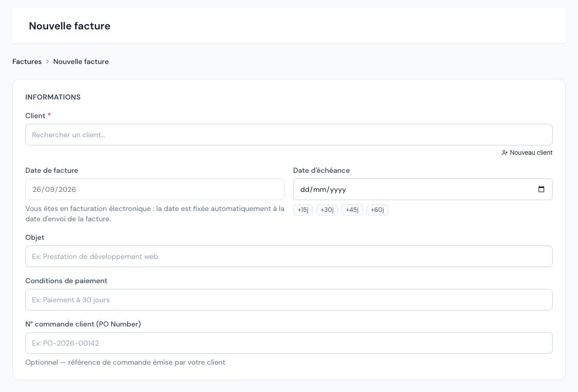This screenshot has height=392, width=578.
Task: Click the Nouvelle facture breadcrumb item
Action: (81, 61)
